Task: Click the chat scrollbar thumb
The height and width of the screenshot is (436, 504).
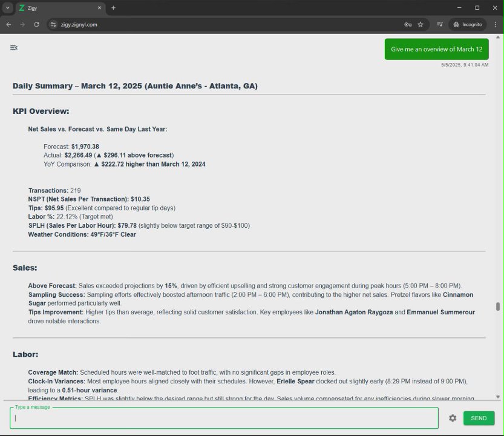Action: [497, 306]
